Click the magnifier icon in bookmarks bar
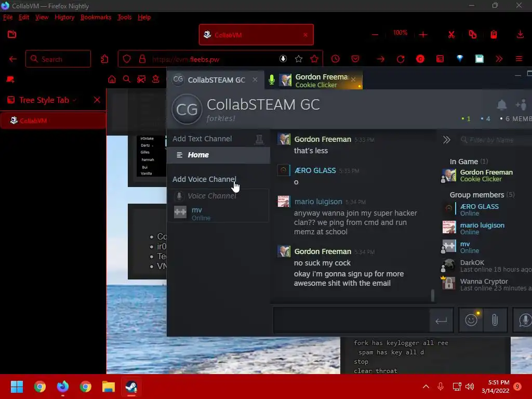Image resolution: width=532 pixels, height=399 pixels. pyautogui.click(x=127, y=79)
